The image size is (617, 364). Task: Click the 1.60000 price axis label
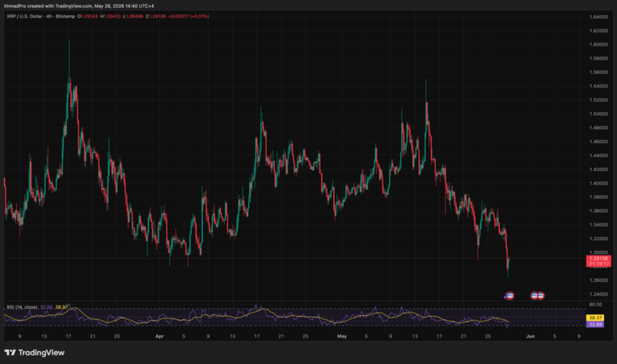[598, 44]
